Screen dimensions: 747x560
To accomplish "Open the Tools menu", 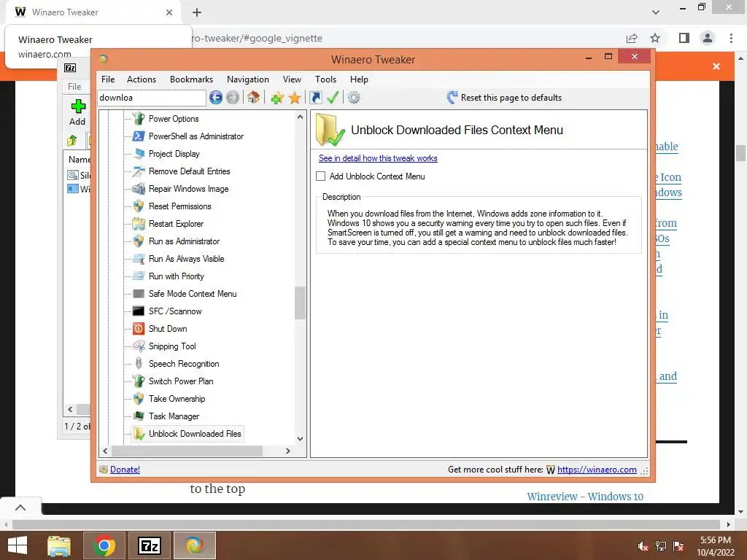I will (x=326, y=79).
